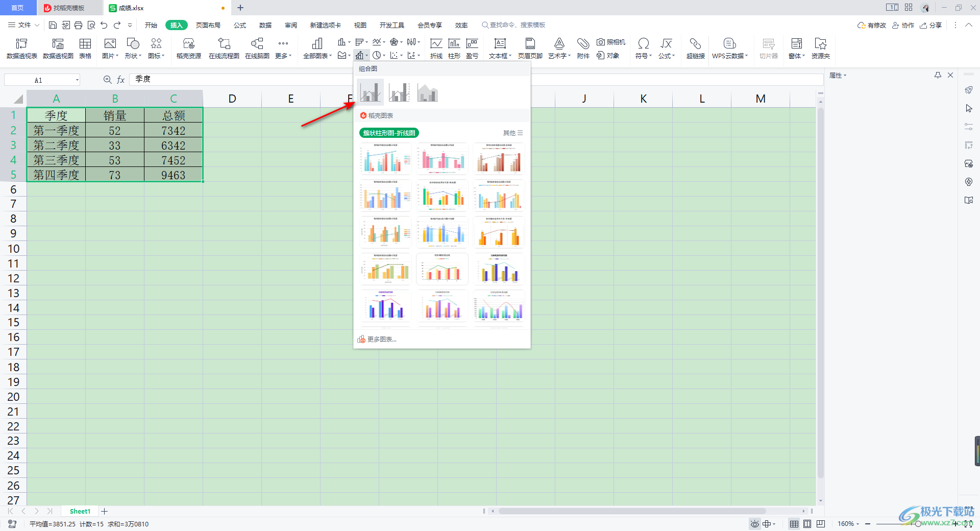Click the zoom fx function icon

pos(108,80)
